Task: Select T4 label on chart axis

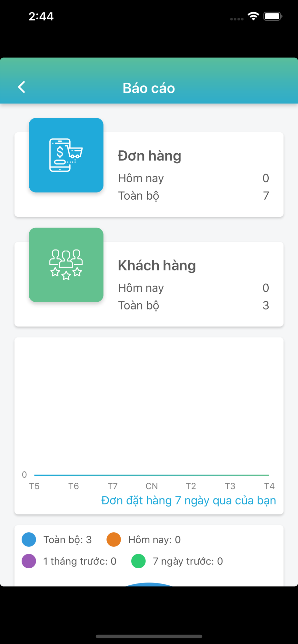Action: click(269, 486)
